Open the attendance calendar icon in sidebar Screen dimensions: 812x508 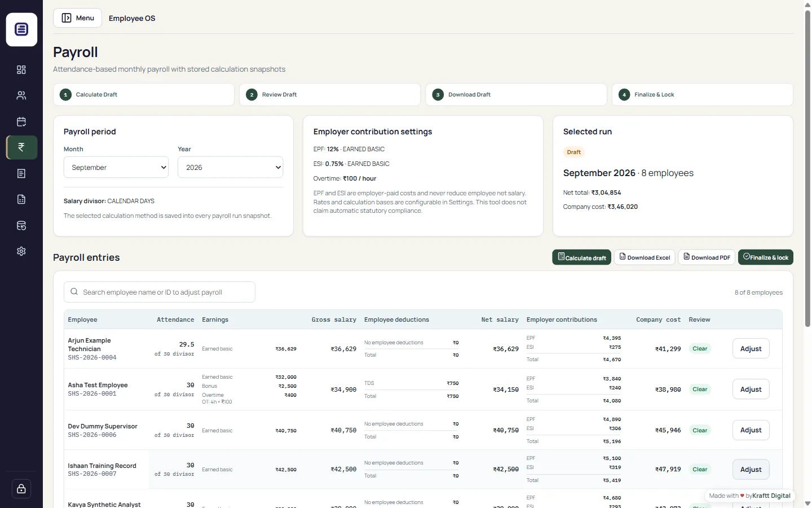21,122
